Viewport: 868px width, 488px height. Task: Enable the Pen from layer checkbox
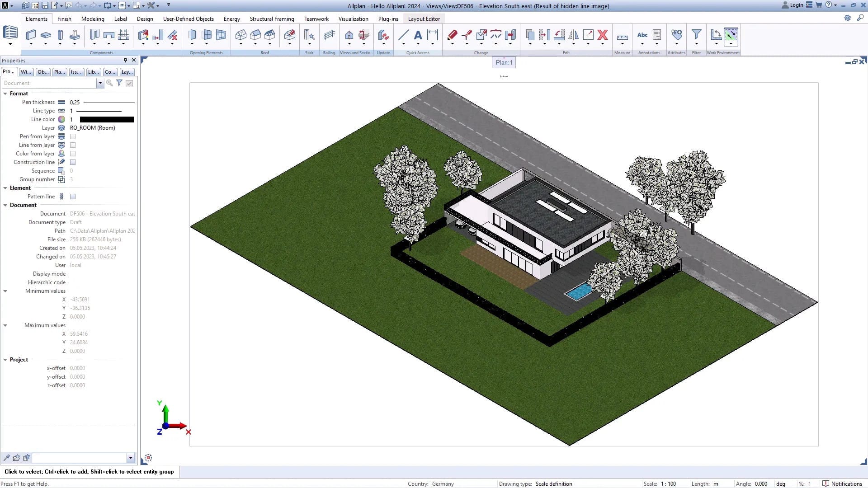pos(73,136)
